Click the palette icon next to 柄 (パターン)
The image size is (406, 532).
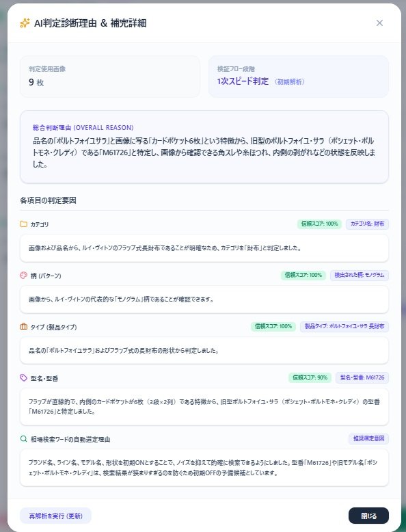coord(23,276)
